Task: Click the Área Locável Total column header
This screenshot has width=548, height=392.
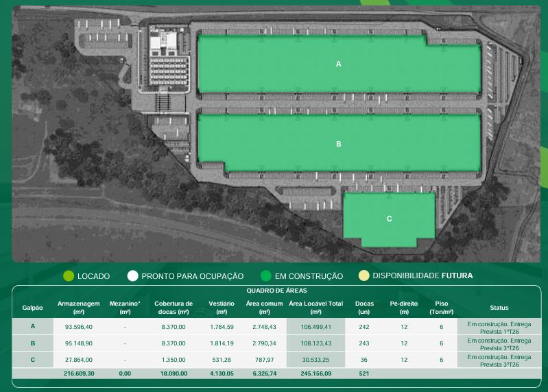Action: click(315, 308)
